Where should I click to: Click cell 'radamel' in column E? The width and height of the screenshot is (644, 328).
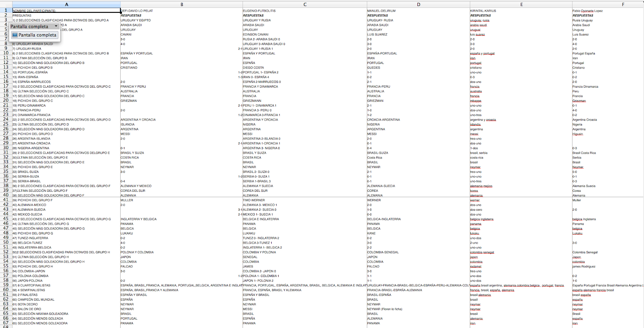tap(475, 266)
